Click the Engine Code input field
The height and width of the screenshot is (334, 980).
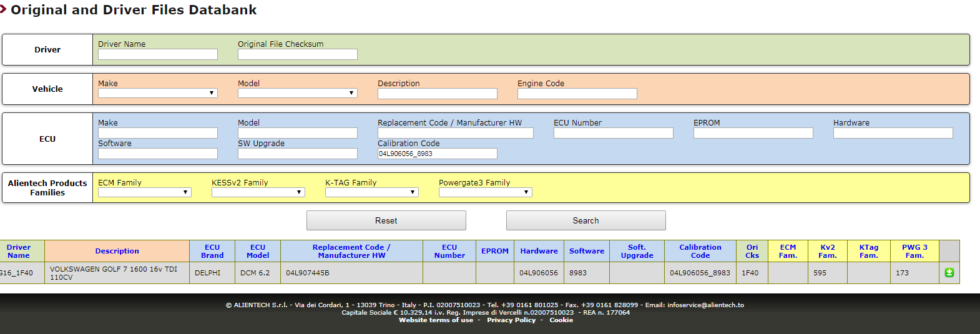pos(577,94)
